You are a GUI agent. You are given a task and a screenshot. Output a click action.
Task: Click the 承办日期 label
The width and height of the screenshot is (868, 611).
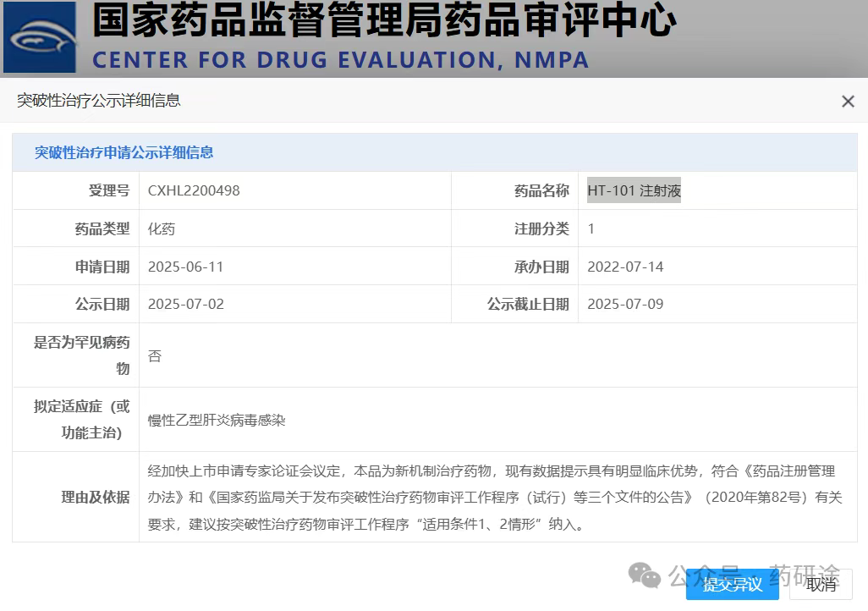coord(541,267)
